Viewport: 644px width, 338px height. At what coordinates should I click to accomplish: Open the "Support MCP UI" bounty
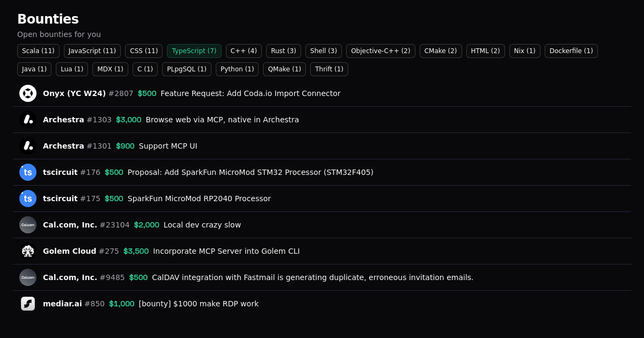(168, 146)
